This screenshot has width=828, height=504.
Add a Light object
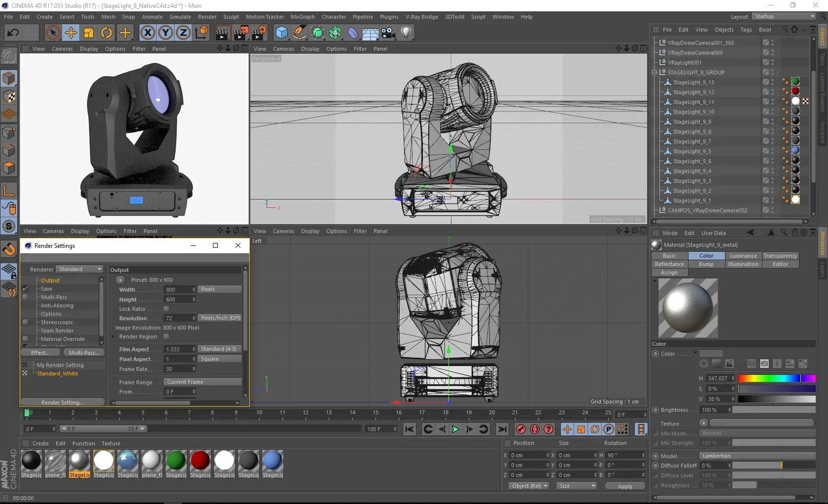(x=406, y=33)
